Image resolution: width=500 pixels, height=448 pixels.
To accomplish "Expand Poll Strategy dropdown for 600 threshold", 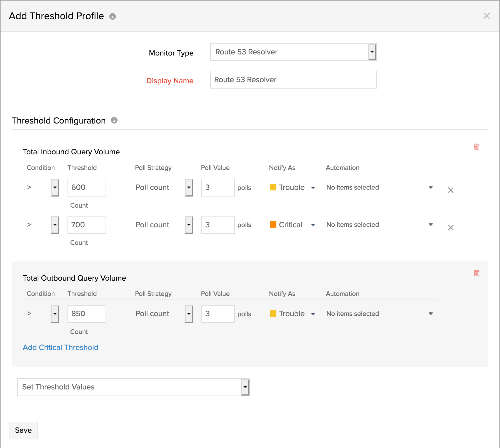I will click(x=189, y=188).
